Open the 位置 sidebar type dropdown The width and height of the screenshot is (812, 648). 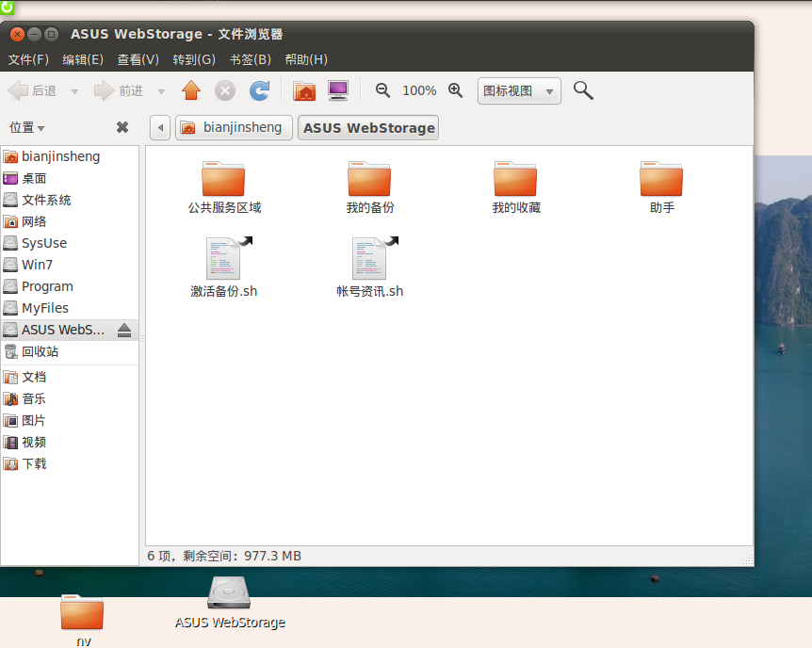[x=27, y=127]
